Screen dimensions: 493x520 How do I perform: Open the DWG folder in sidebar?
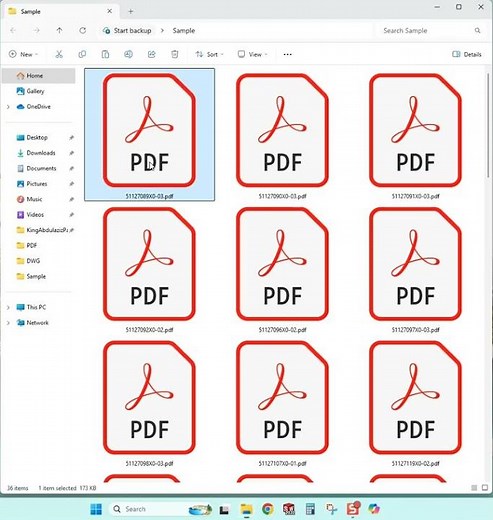28,261
